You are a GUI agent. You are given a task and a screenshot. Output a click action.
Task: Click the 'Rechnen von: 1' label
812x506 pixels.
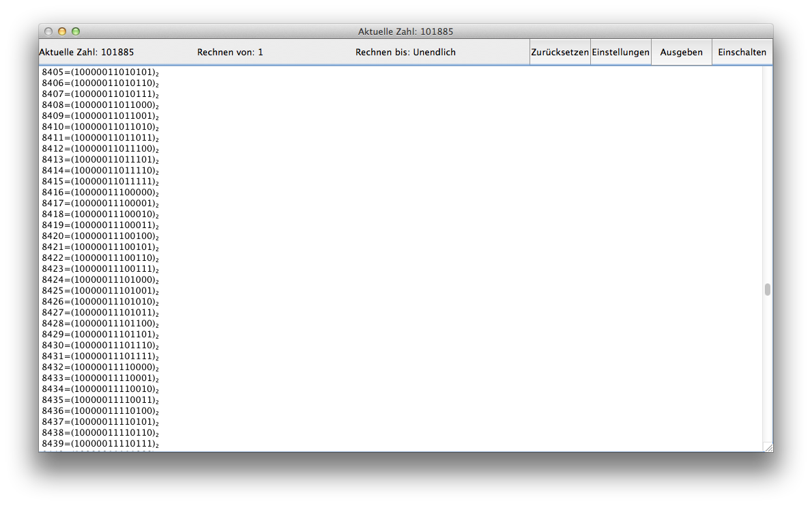point(230,53)
